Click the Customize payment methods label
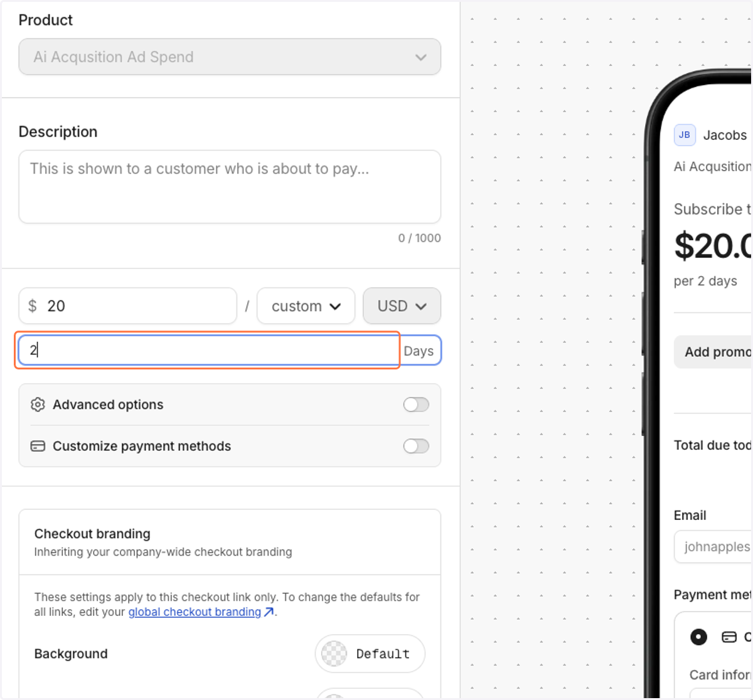Screen dimensions: 753x700 tap(142, 446)
